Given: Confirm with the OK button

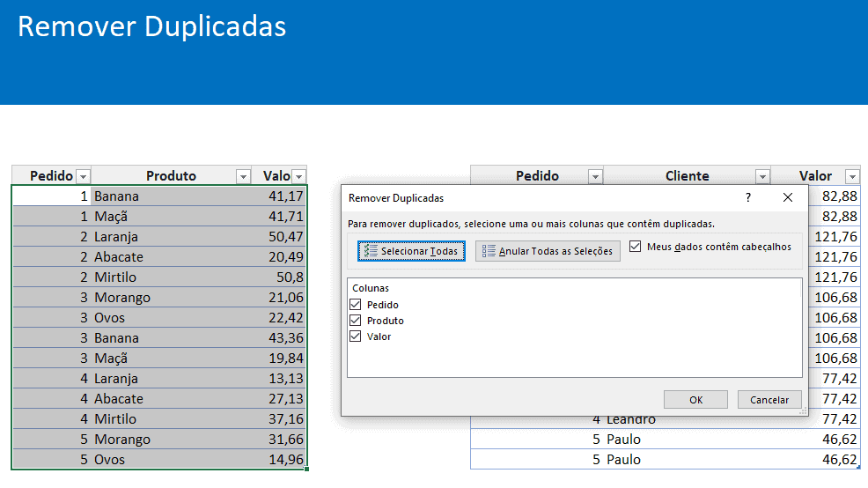Looking at the screenshot, I should coord(695,399).
